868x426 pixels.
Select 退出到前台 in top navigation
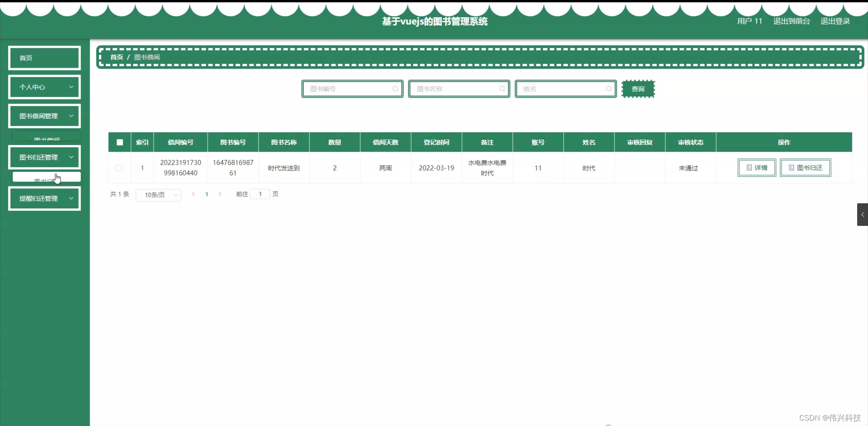tap(791, 21)
